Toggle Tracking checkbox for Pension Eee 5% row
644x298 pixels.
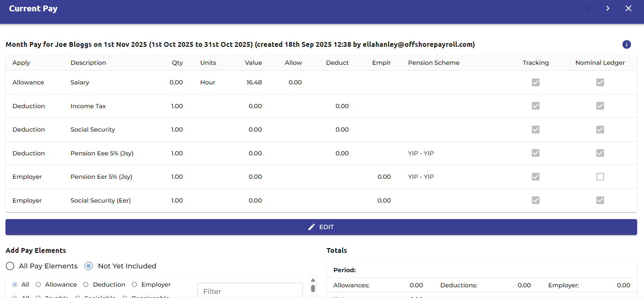[535, 153]
